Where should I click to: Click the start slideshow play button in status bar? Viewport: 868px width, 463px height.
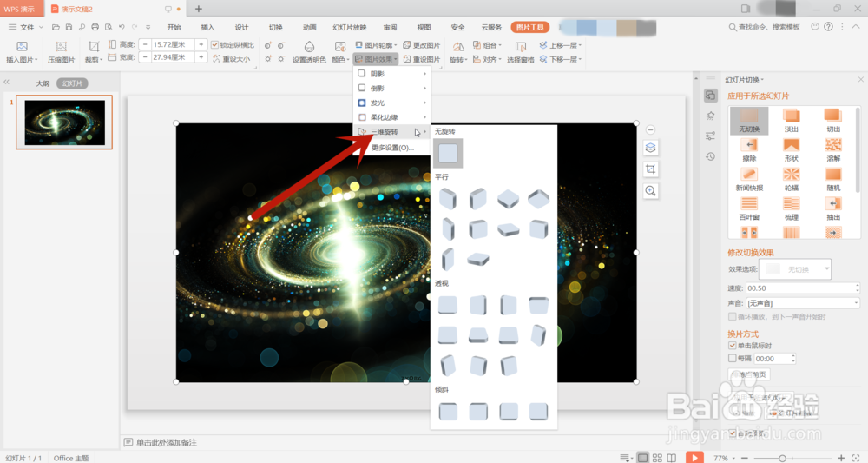[694, 458]
